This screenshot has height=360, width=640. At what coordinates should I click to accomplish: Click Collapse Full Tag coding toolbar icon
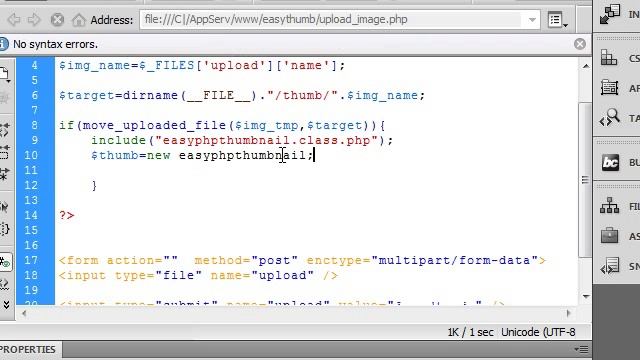tap(4, 131)
